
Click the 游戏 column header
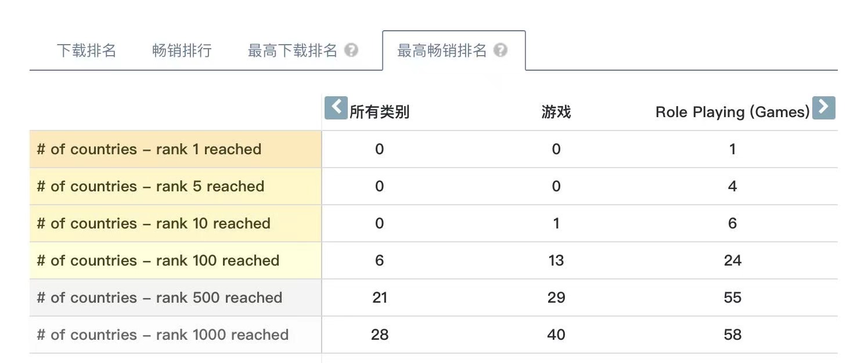tap(556, 112)
